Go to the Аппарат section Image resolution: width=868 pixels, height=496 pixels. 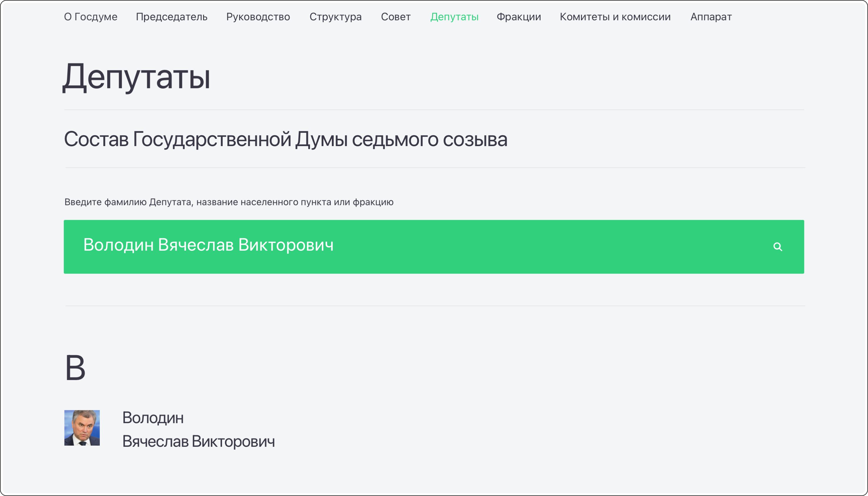[711, 17]
